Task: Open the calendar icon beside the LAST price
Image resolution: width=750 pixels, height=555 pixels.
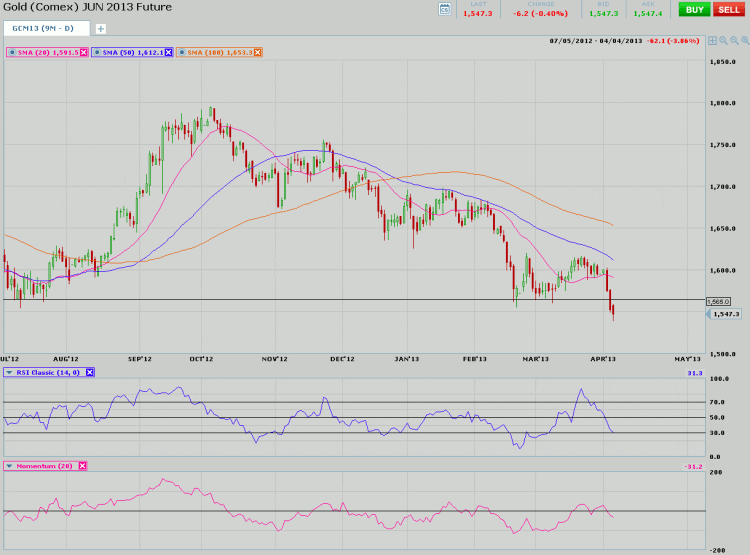Action: point(445,9)
